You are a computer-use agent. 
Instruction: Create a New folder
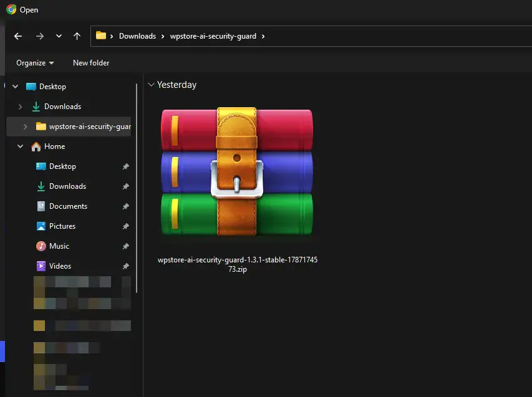point(91,63)
